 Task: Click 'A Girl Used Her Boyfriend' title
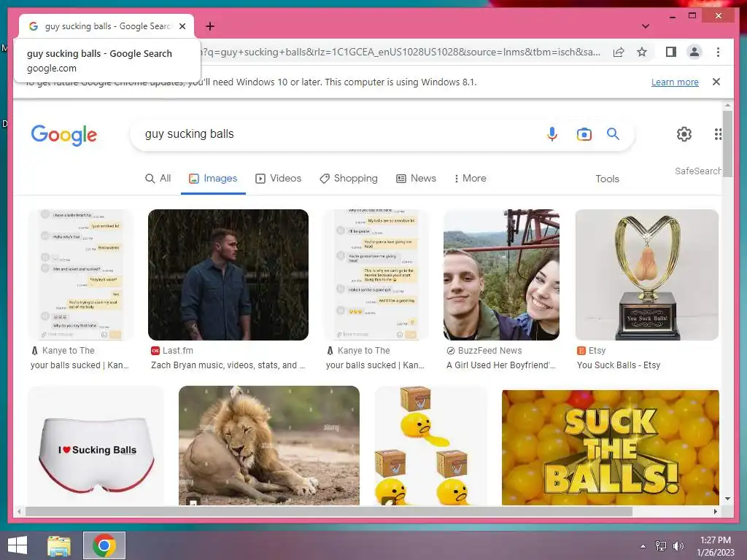(500, 365)
